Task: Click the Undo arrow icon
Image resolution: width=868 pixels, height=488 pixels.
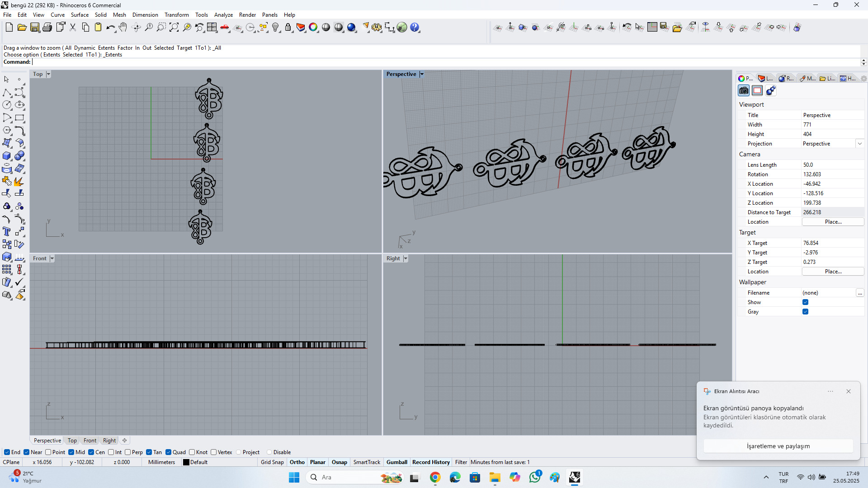Action: [x=110, y=28]
